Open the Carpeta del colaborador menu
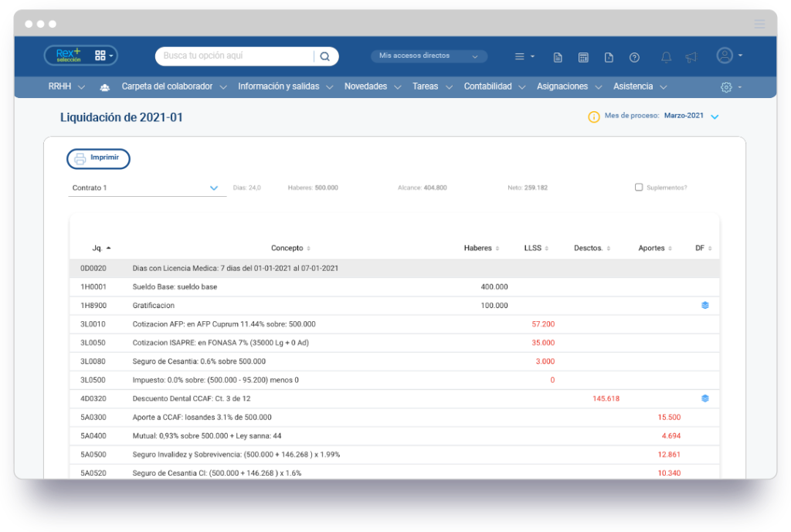 (x=168, y=86)
